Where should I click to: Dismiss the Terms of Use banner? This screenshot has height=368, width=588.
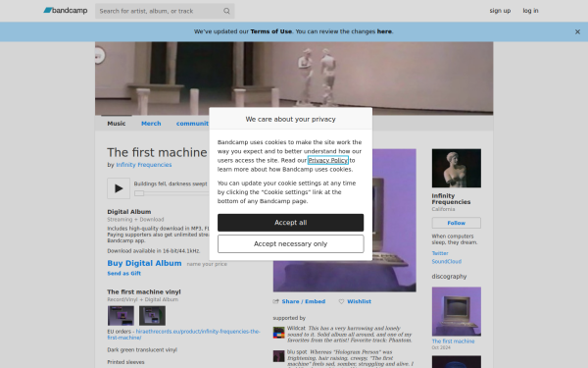coord(577,32)
